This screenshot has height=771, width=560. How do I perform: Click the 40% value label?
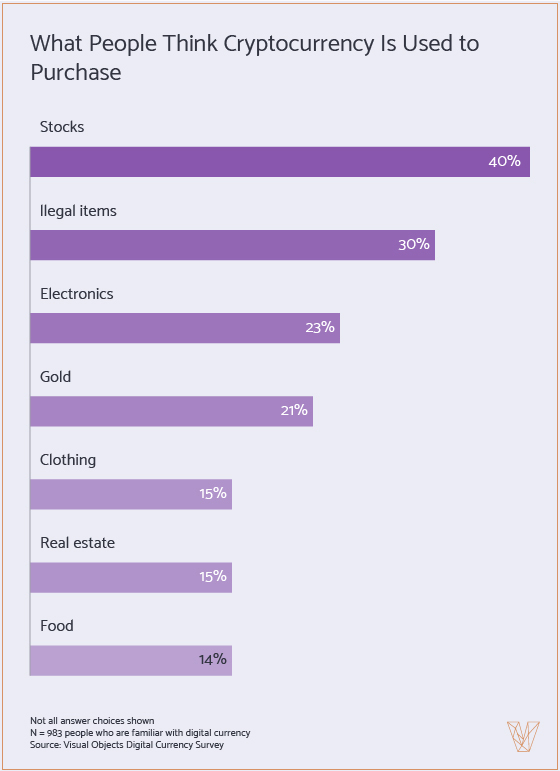click(504, 161)
